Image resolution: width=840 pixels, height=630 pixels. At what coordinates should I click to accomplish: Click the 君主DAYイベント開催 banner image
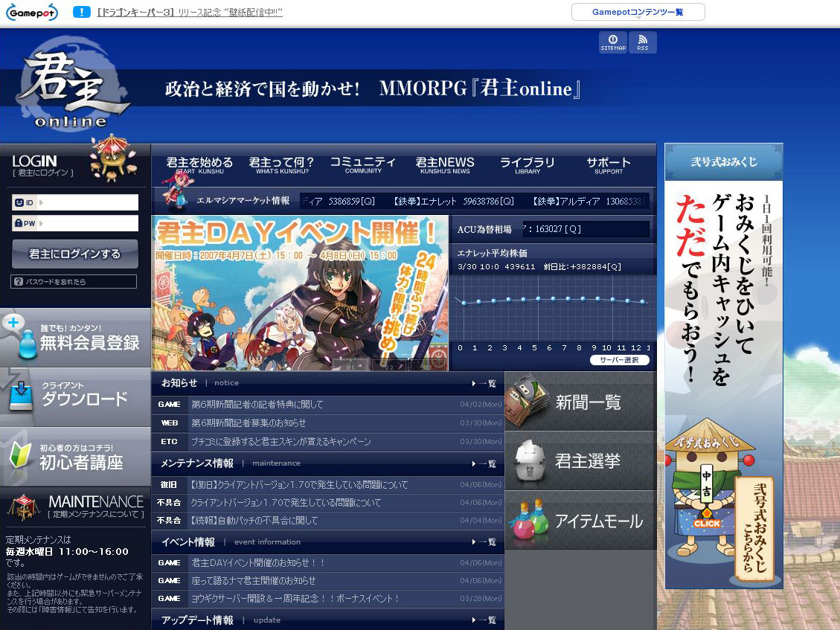pos(300,293)
